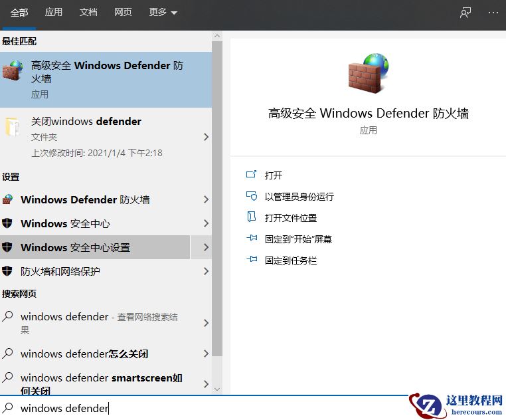The width and height of the screenshot is (506, 420).
Task: Switch to the 文档 tab
Action: [88, 12]
